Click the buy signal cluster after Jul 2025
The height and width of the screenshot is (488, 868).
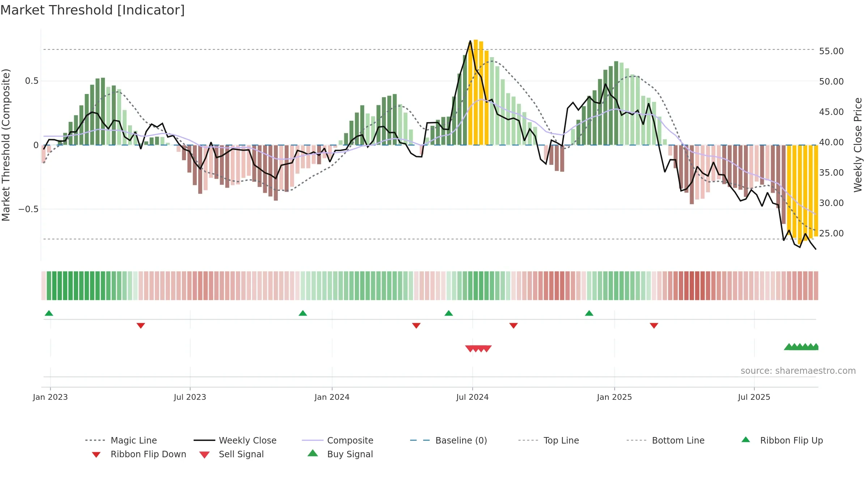pos(801,347)
